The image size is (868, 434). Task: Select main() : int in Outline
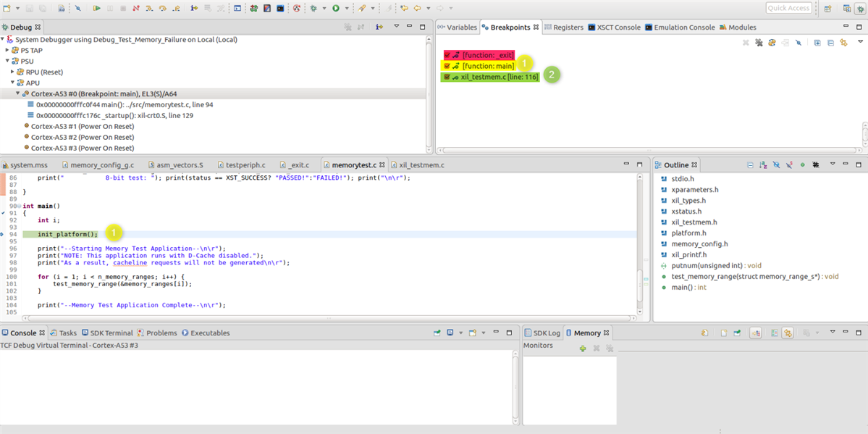(688, 288)
